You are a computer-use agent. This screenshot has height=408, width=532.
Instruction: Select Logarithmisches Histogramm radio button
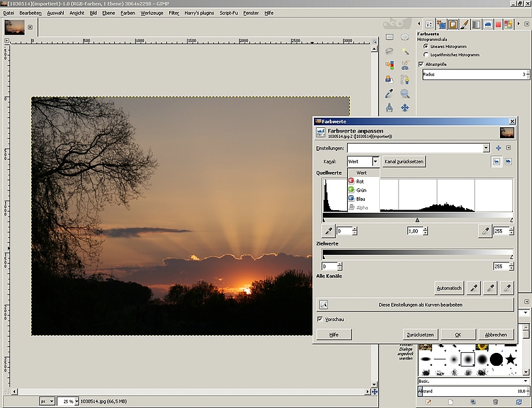pos(426,54)
